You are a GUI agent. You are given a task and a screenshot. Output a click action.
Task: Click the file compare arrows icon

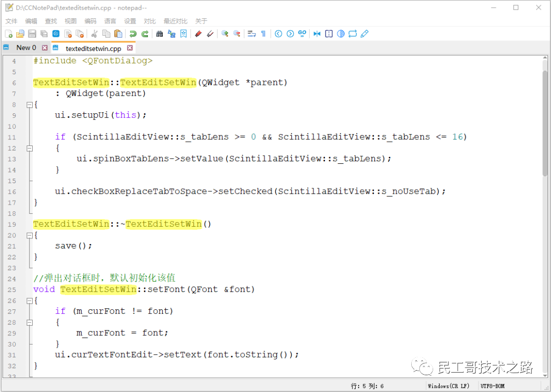pyautogui.click(x=317, y=34)
